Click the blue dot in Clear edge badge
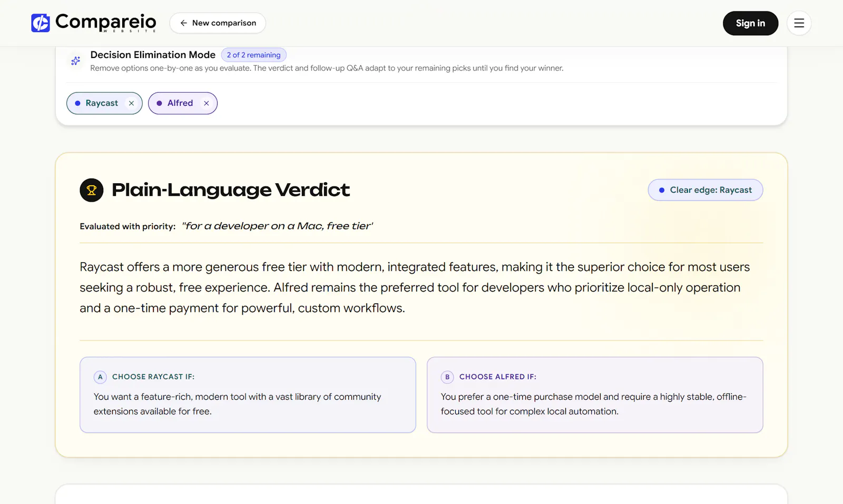Screen dimensions: 843x504 (662, 190)
